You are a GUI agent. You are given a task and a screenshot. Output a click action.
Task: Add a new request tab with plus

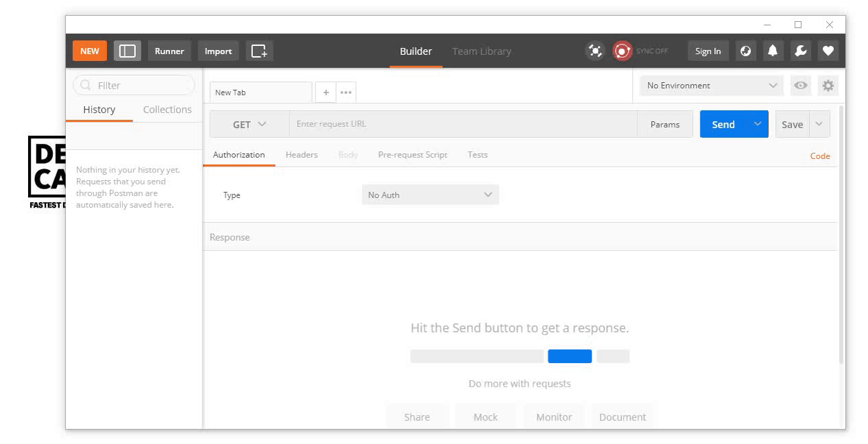click(326, 92)
